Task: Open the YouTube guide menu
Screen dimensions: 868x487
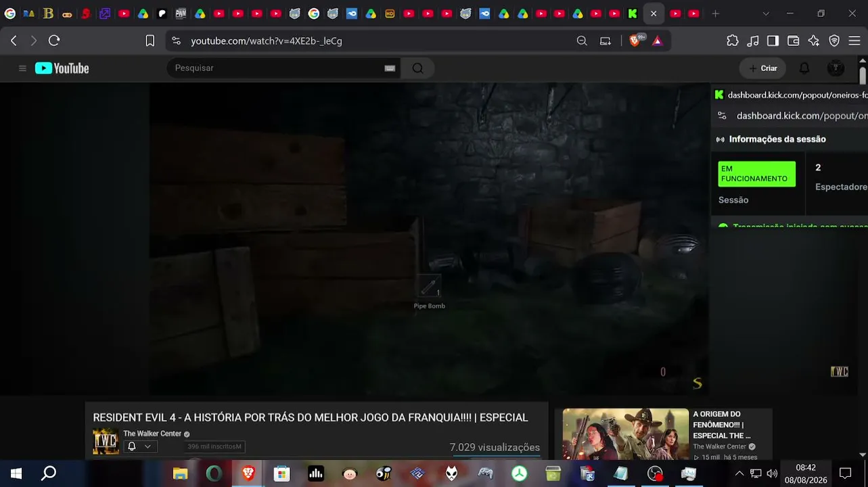Action: coord(22,68)
